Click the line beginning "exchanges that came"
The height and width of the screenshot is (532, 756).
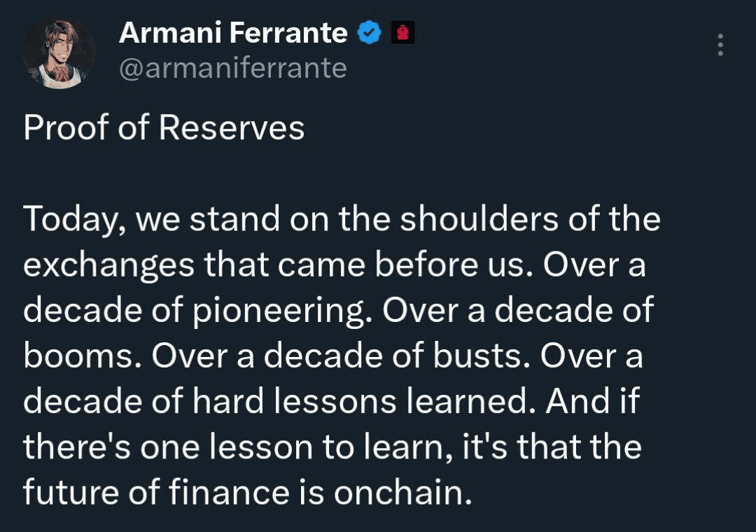[334, 265]
